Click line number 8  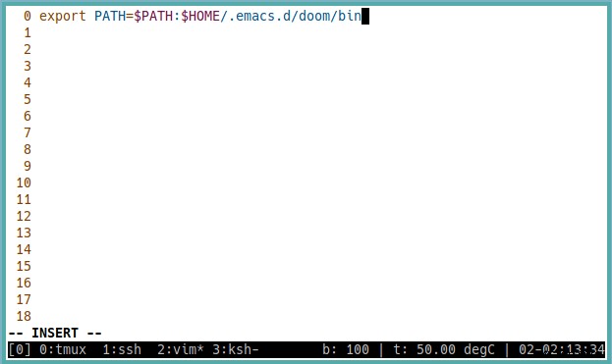point(28,149)
